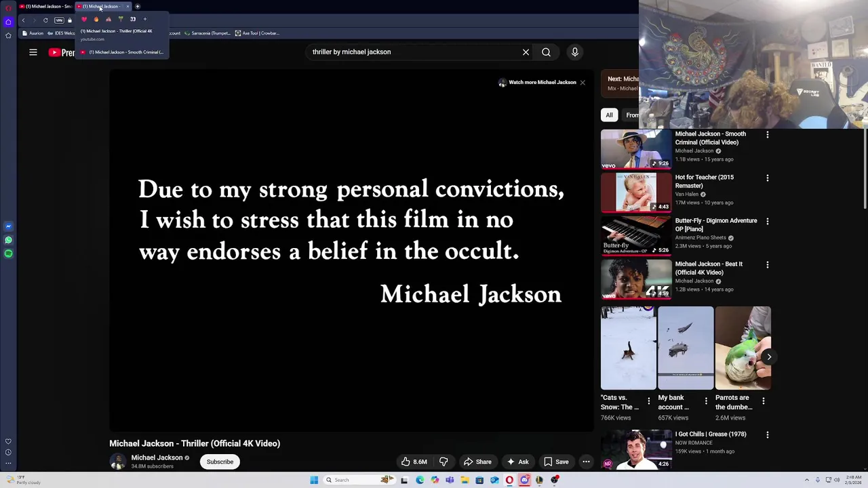Play Parrots are the dumbest short
This screenshot has height=488, width=868.
click(x=743, y=348)
